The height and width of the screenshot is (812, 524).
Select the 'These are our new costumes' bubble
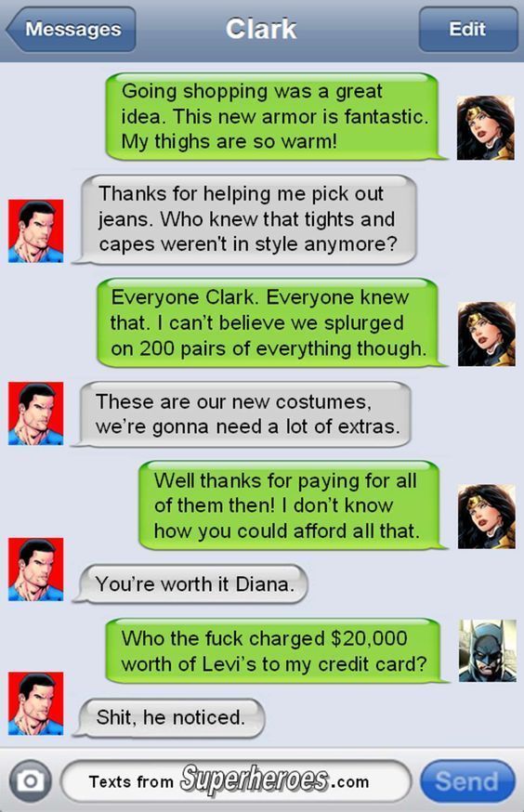242,414
